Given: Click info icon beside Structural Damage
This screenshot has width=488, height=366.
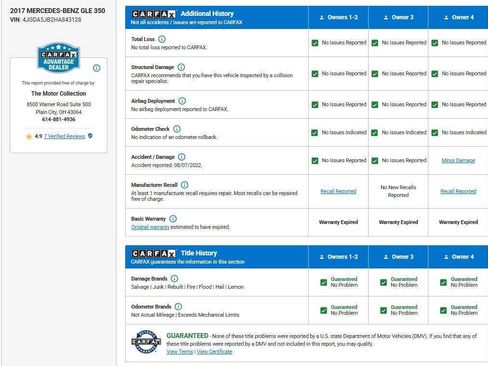Looking at the screenshot, I should pos(181,67).
